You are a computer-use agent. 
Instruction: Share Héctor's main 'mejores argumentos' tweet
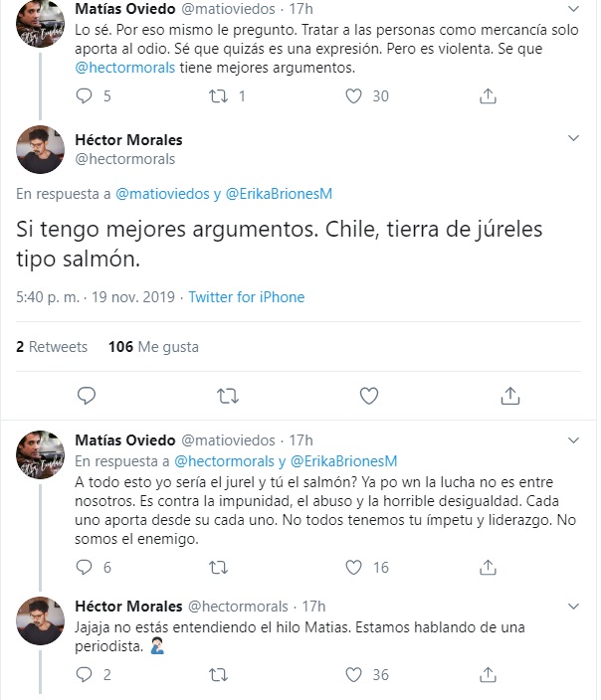click(x=509, y=396)
